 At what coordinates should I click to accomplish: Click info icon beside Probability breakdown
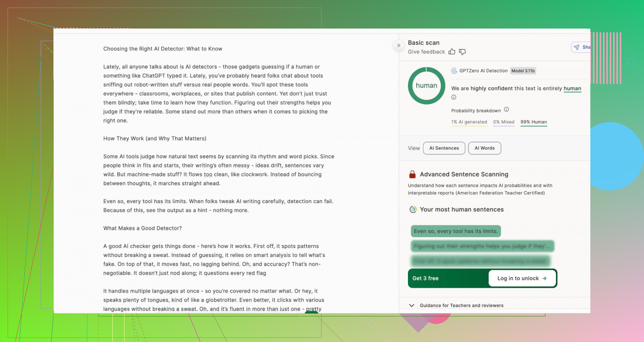coord(506,110)
